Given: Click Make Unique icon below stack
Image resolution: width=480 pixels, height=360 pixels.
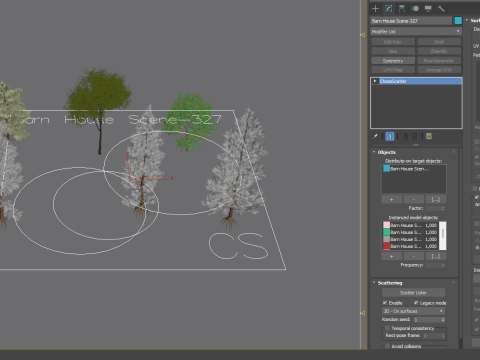Looking at the screenshot, I should [404, 136].
